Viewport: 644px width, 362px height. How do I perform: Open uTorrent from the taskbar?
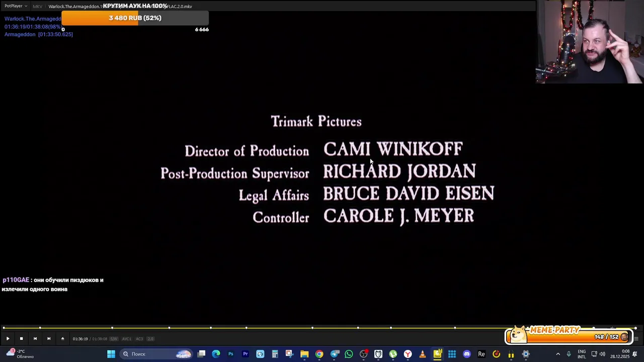pyautogui.click(x=393, y=354)
